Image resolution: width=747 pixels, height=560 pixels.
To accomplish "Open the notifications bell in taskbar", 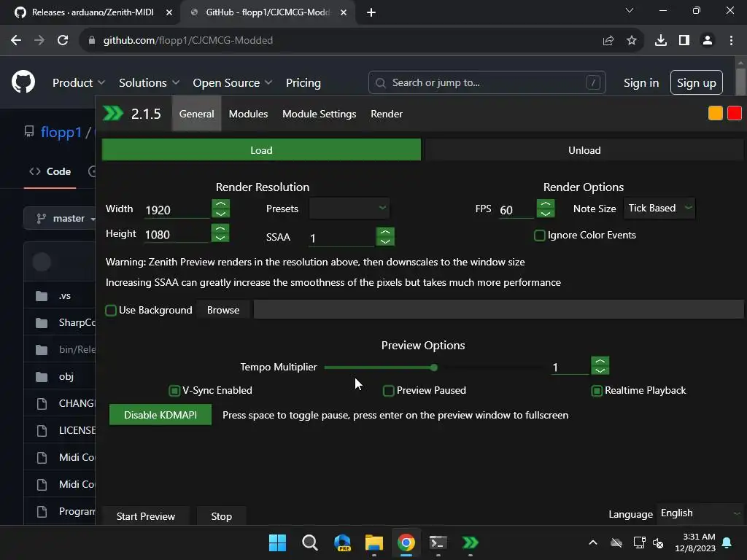I will (727, 542).
